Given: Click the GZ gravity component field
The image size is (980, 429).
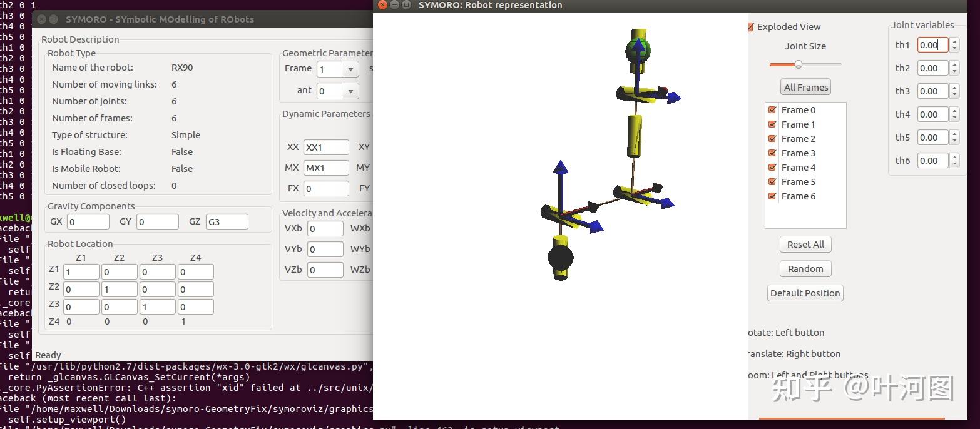Looking at the screenshot, I should click(227, 221).
